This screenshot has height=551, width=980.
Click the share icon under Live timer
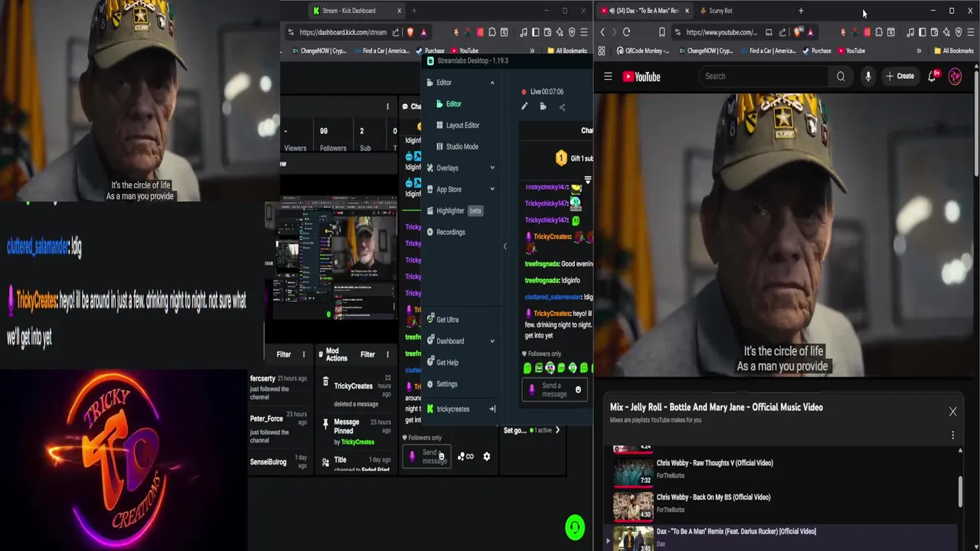pyautogui.click(x=562, y=107)
